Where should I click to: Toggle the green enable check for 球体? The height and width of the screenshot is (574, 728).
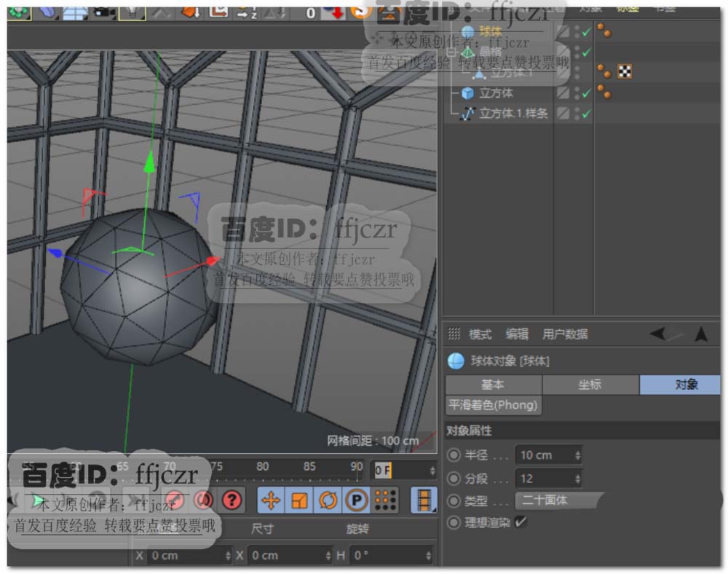[586, 31]
